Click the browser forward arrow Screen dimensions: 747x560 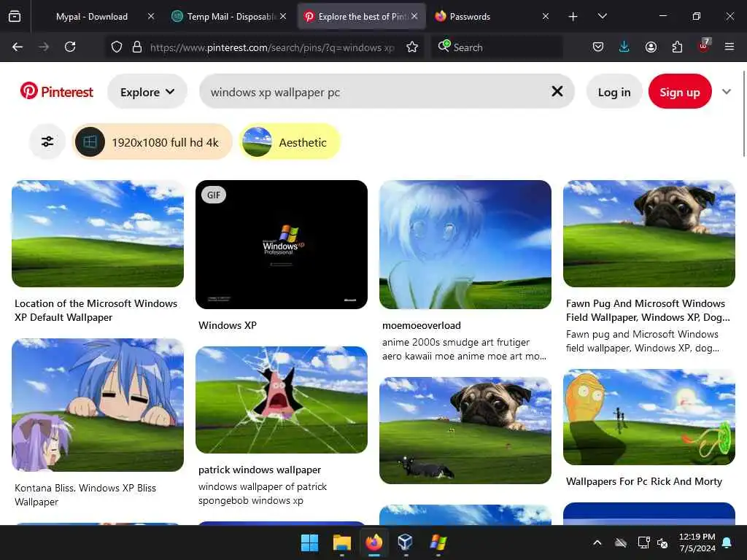pos(44,47)
